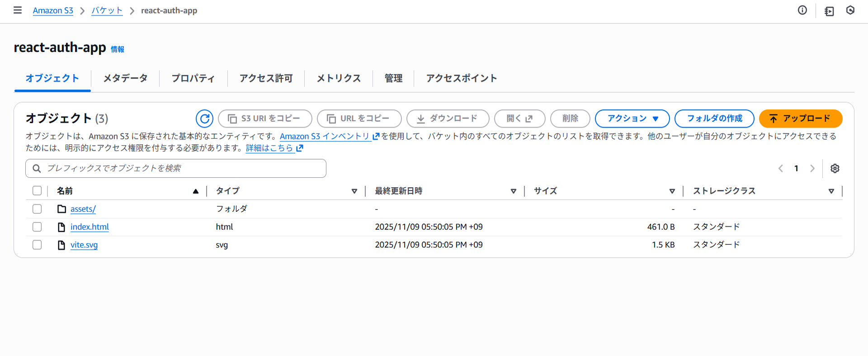868x356 pixels.
Task: Open the hamburger navigation menu
Action: pyautogui.click(x=18, y=10)
